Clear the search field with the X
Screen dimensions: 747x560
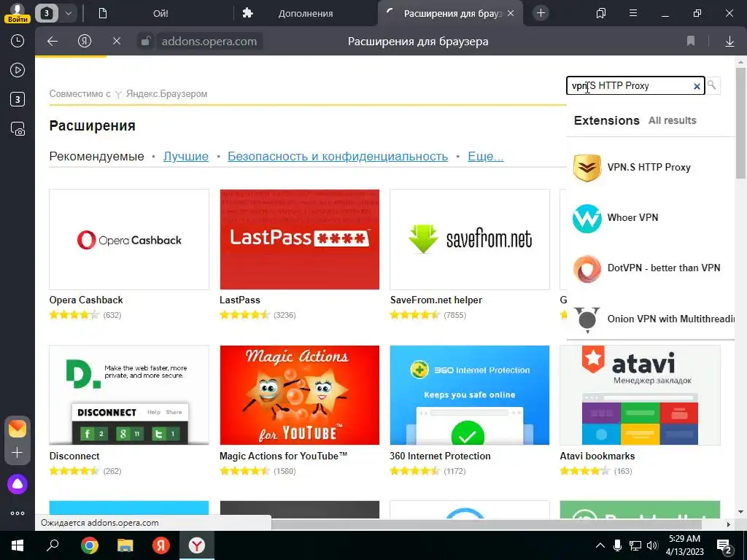(x=697, y=86)
